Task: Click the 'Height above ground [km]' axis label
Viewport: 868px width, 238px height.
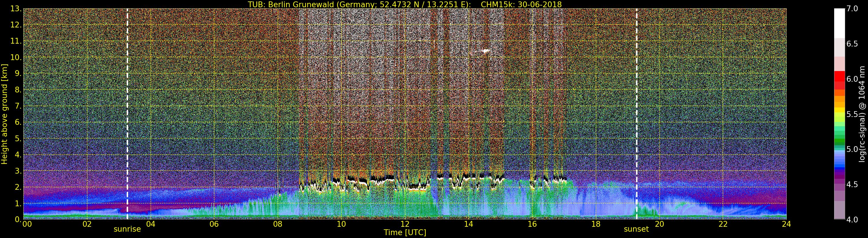Action: (4, 114)
